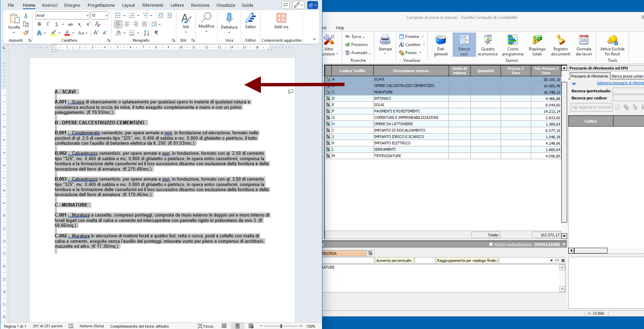The image size is (644, 329).
Task: Click Seleziona prezzario di riferimento link
Action: click(x=620, y=83)
